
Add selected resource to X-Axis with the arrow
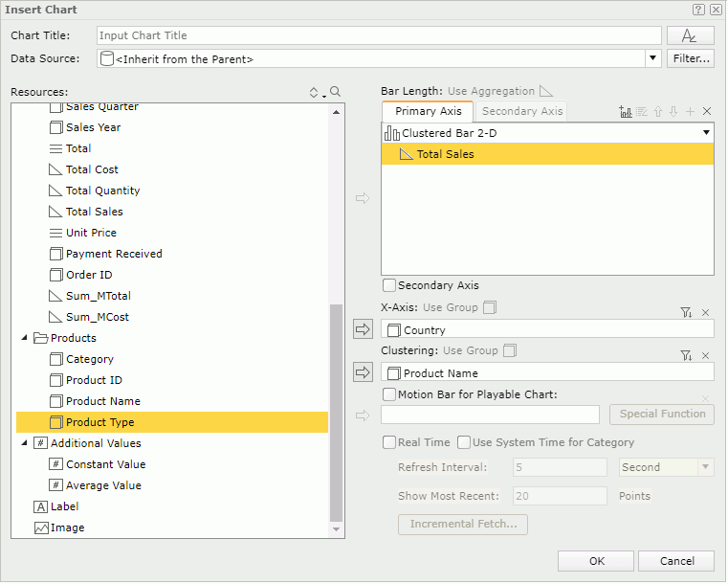click(x=363, y=329)
